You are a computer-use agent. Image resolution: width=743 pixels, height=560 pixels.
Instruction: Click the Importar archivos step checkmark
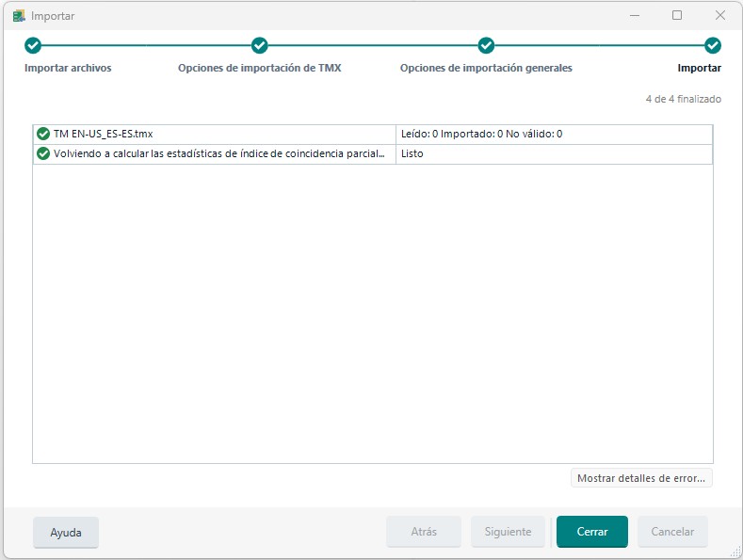pos(33,45)
